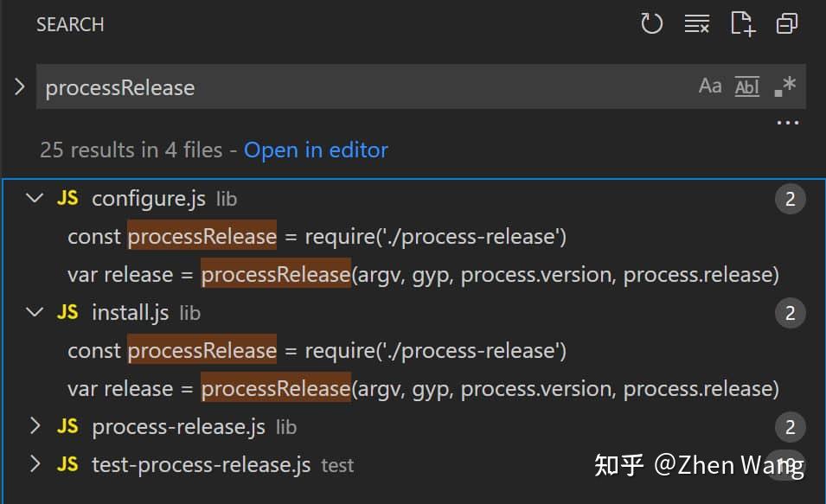Toggle Search Details with the ellipsis
The width and height of the screenshot is (826, 504).
coord(788,122)
